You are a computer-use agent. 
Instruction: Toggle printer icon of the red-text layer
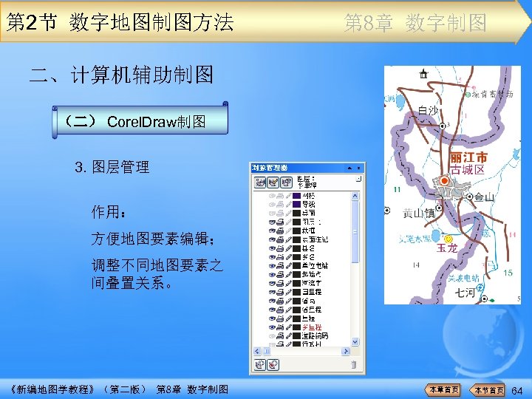point(280,327)
